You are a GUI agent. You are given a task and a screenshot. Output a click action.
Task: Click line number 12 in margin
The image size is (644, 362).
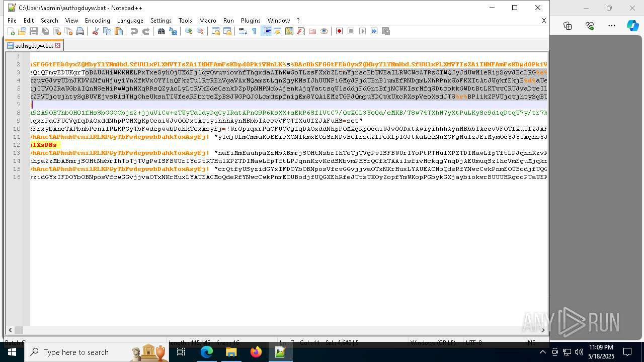tap(17, 145)
